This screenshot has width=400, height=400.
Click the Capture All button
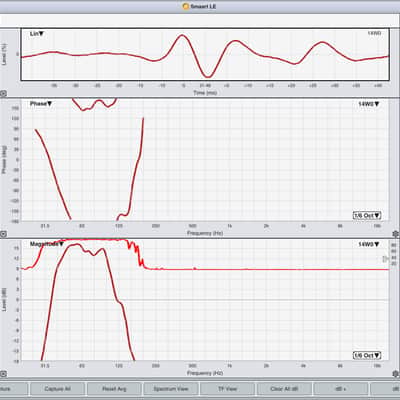pyautogui.click(x=57, y=389)
